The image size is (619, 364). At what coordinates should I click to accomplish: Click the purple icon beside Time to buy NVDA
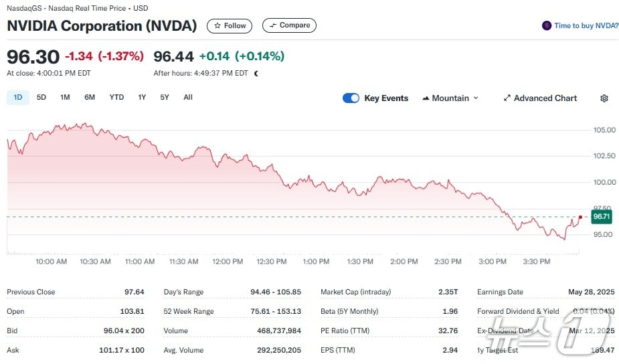coord(547,26)
